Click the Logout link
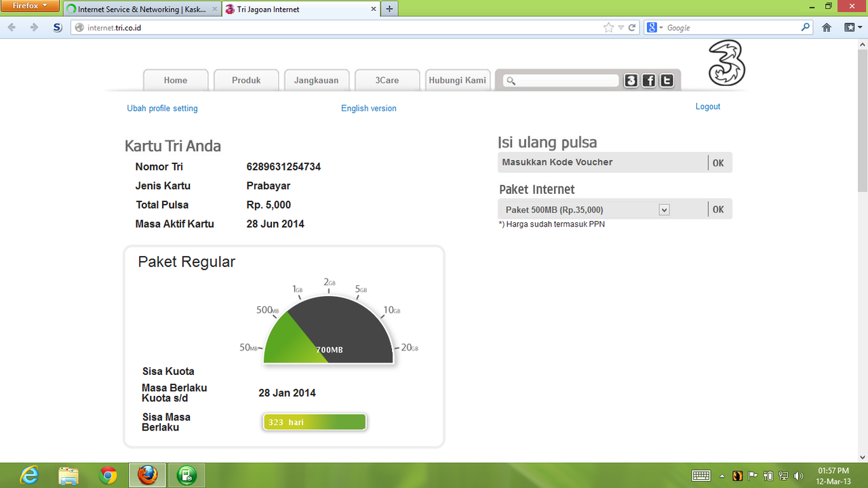Viewport: 868px width, 488px height. coord(708,106)
